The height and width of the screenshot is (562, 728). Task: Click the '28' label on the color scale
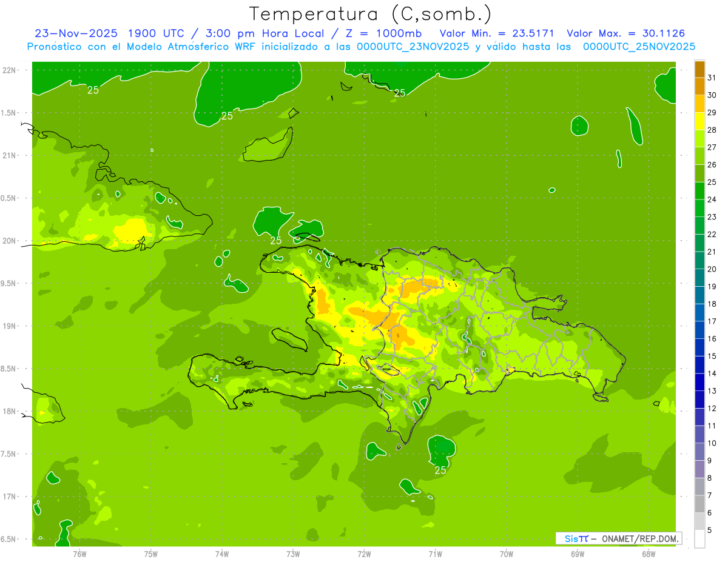coord(712,130)
